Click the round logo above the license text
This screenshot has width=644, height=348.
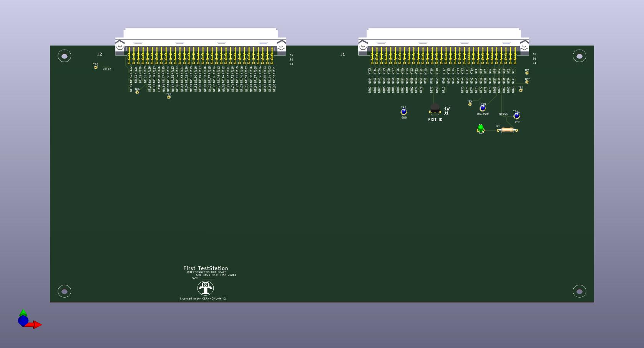pyautogui.click(x=205, y=288)
